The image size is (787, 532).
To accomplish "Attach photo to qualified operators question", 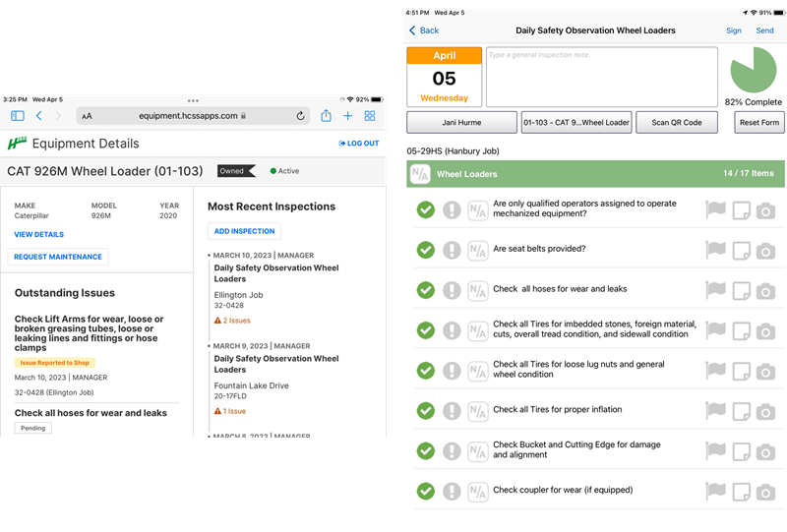I will [x=765, y=210].
